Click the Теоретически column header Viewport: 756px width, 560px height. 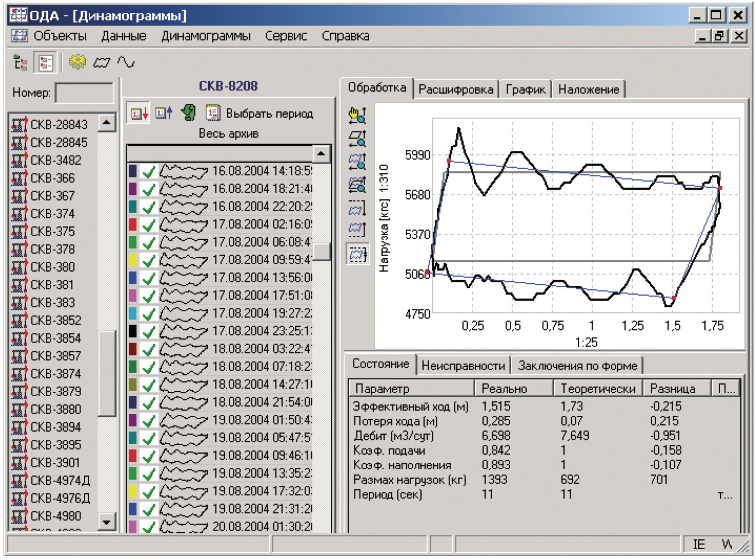point(598,389)
